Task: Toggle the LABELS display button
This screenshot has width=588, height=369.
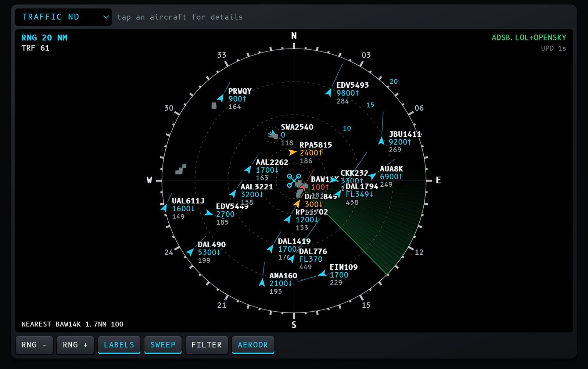Action: point(119,345)
